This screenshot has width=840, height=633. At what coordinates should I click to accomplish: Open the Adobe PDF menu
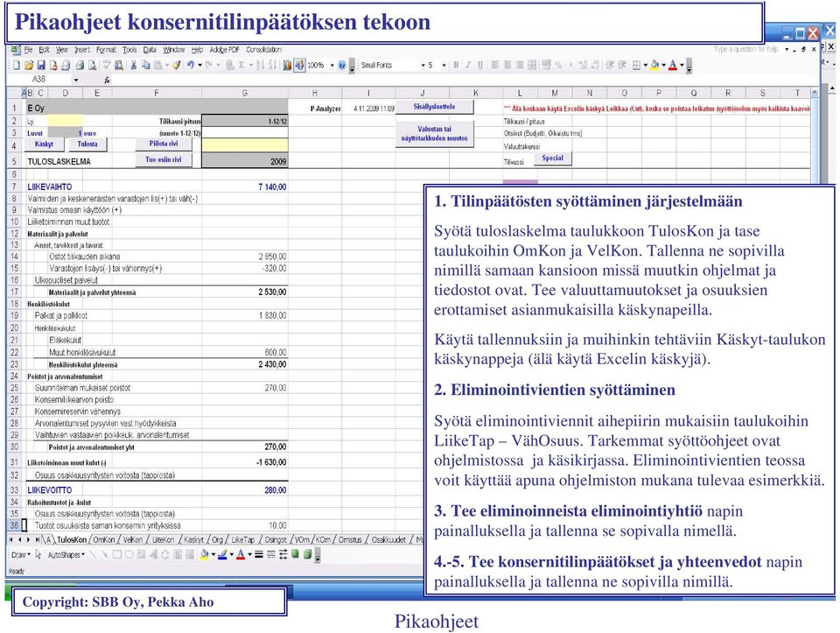click(x=224, y=49)
